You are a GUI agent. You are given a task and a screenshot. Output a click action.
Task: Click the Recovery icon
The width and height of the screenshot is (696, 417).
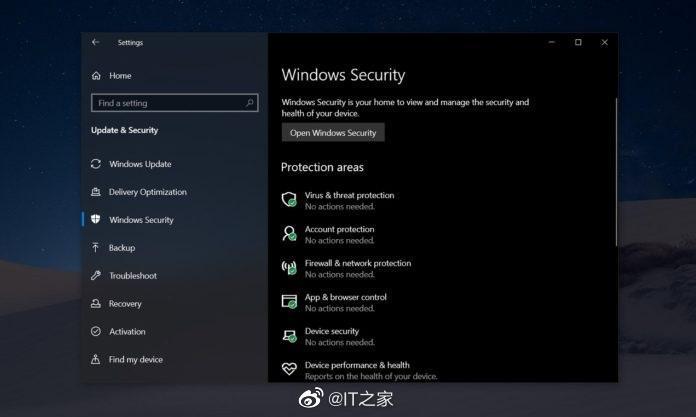(x=95, y=303)
